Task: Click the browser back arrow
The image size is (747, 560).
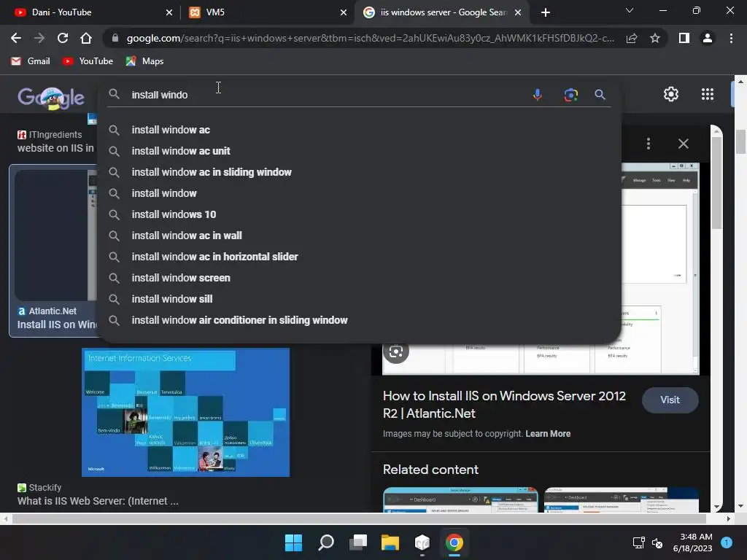Action: click(16, 38)
